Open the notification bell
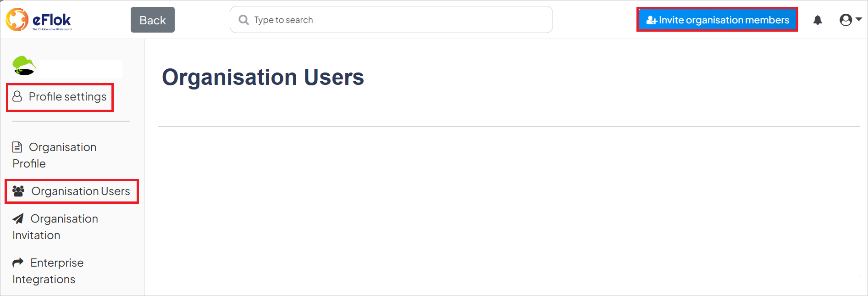Image resolution: width=868 pixels, height=296 pixels. (818, 19)
